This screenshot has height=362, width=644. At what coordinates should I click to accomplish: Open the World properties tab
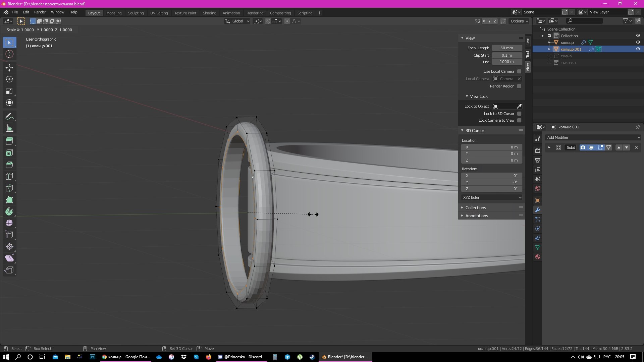click(x=538, y=188)
